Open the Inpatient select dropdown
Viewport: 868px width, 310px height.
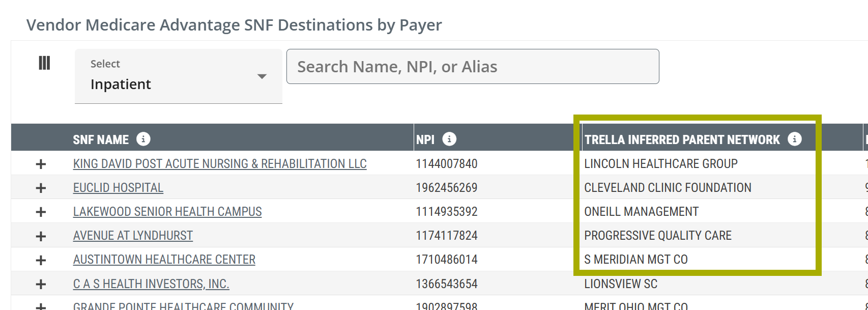point(179,76)
